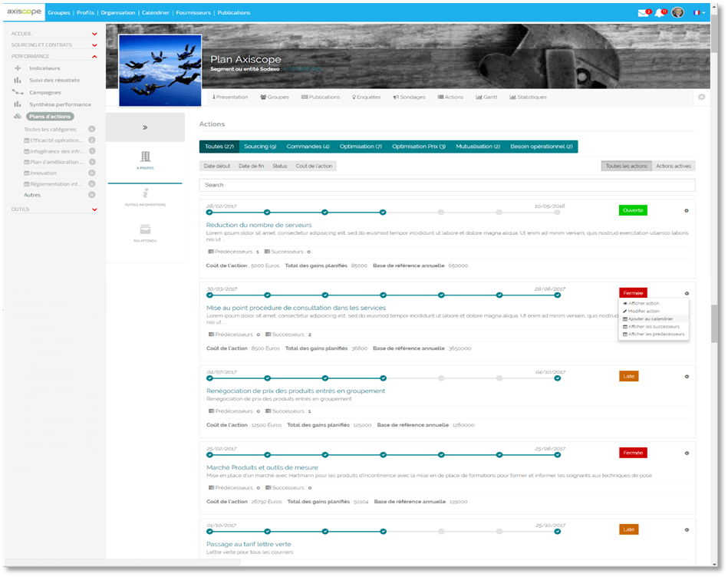Open Indicateurs in the sidebar
Screen dimensions: 728x577
point(44,68)
